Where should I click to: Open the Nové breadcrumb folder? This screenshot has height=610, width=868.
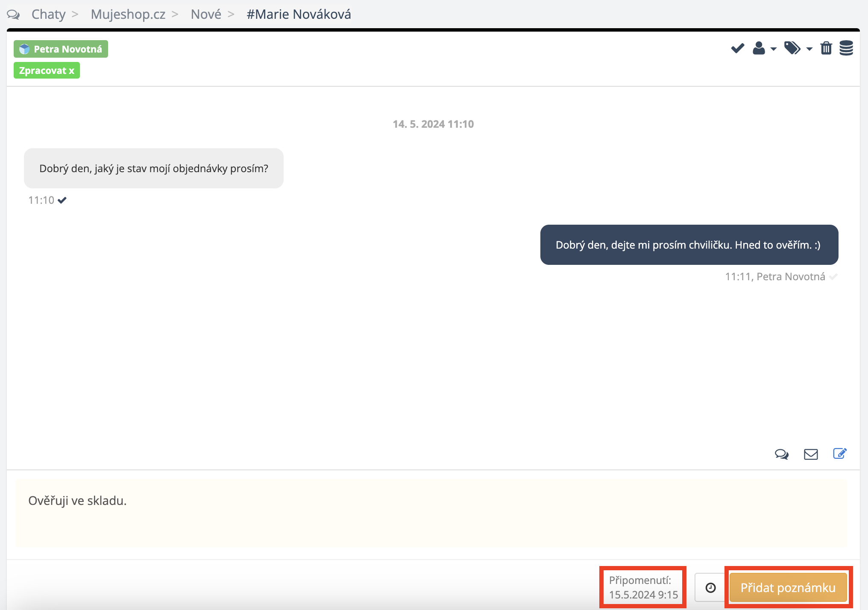point(206,14)
